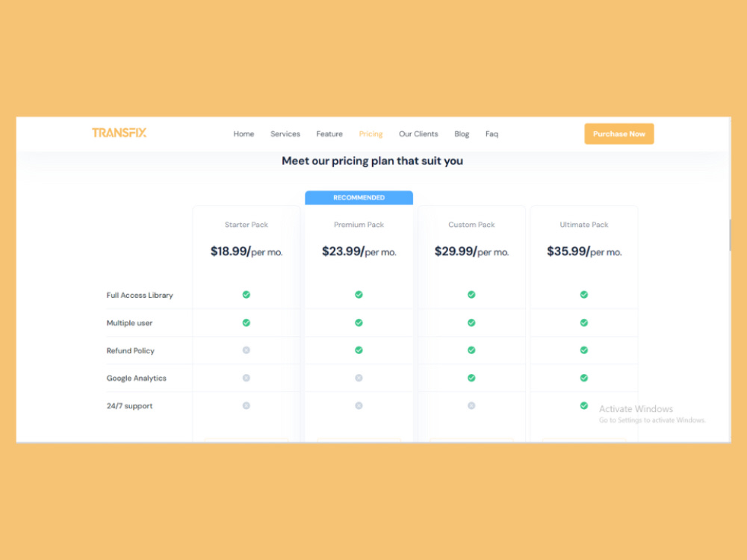This screenshot has width=747, height=560.
Task: Click Starter Pack Multiple user checkmark
Action: 247,323
